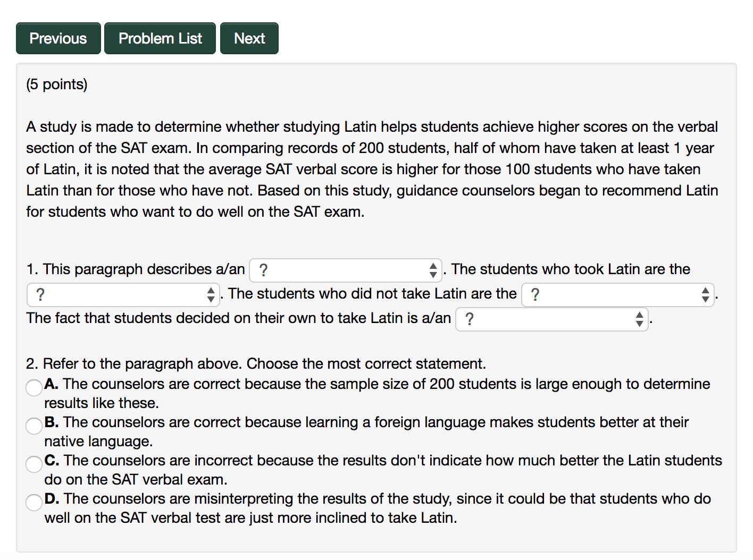Click arrows on the 'did not take Latin' dropdown
Screen dimensions: 753x560
(705, 295)
